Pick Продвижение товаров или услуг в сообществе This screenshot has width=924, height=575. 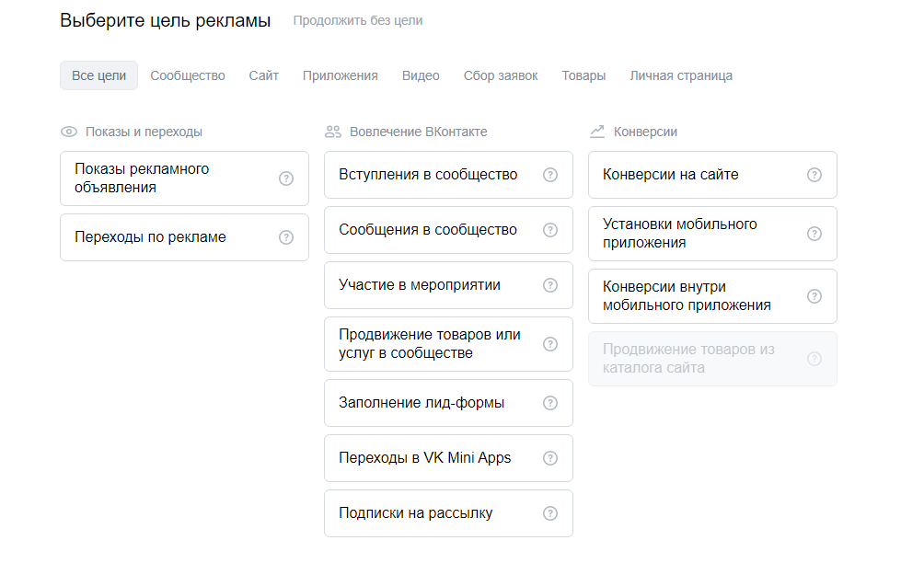(448, 345)
